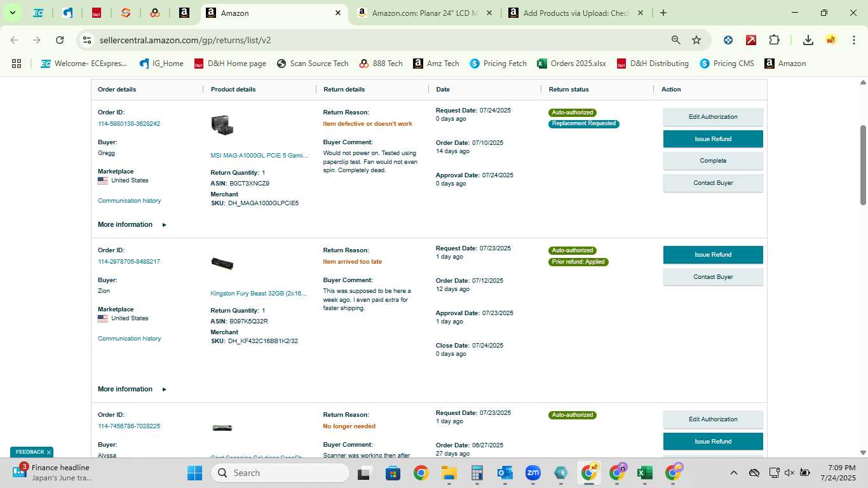
Task: Click the red arrow extension icon
Action: pos(751,40)
